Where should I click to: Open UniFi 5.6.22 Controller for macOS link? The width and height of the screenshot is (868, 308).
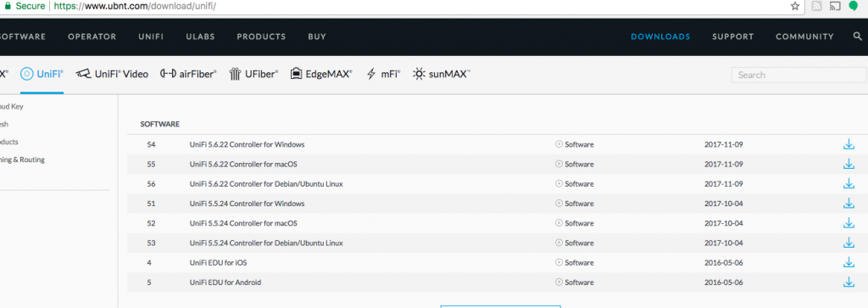click(x=243, y=164)
